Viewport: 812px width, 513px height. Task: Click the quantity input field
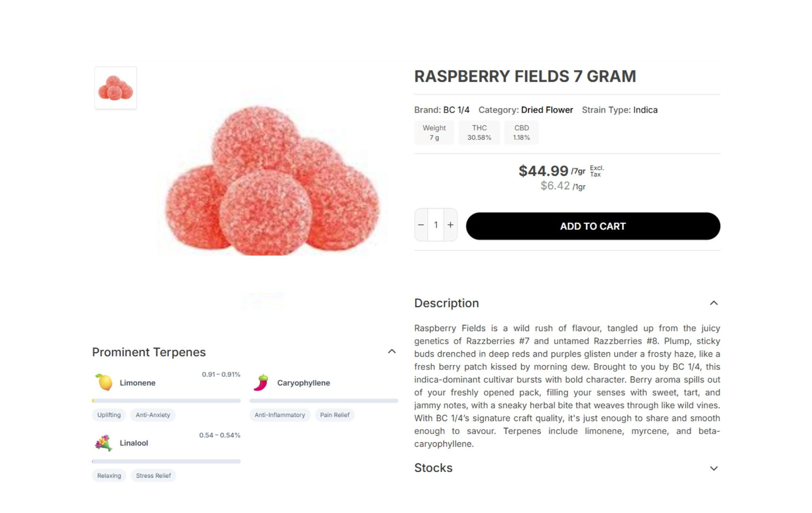436,225
